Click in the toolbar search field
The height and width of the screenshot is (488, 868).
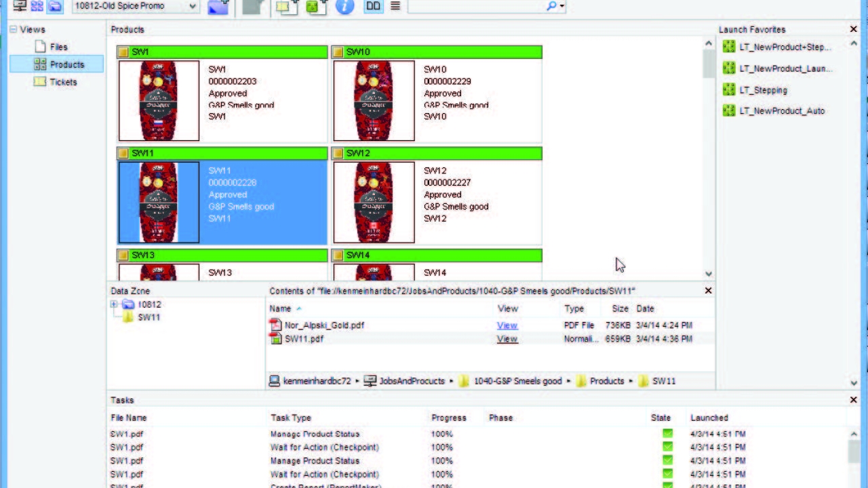pos(476,6)
